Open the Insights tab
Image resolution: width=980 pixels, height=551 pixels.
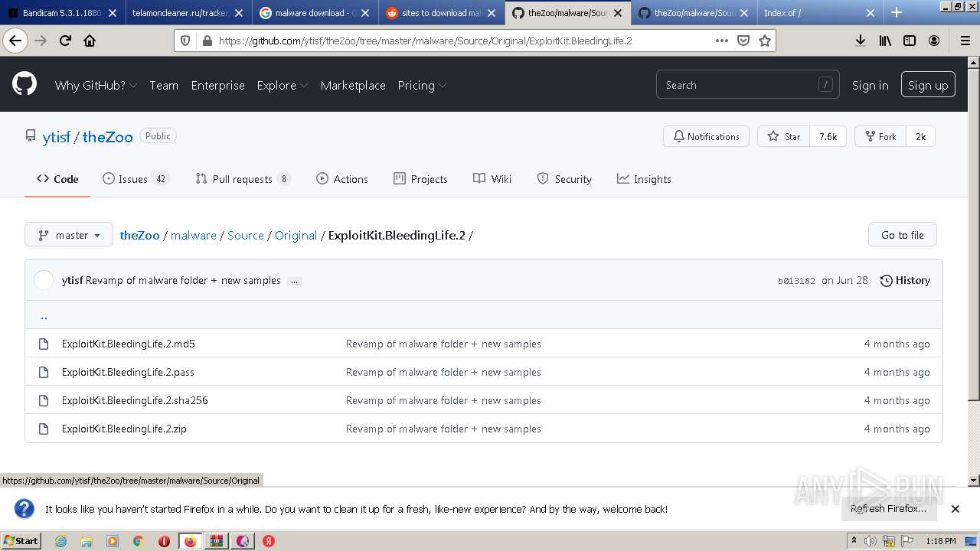644,179
